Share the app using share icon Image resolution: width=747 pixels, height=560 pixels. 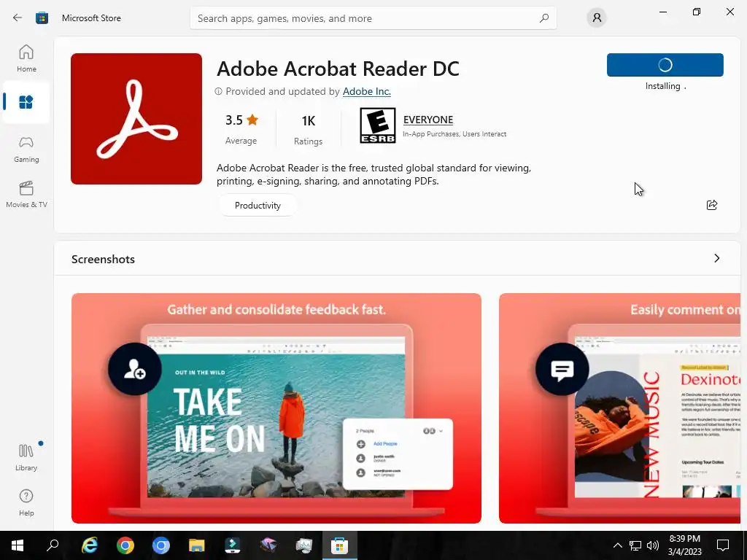pyautogui.click(x=712, y=205)
